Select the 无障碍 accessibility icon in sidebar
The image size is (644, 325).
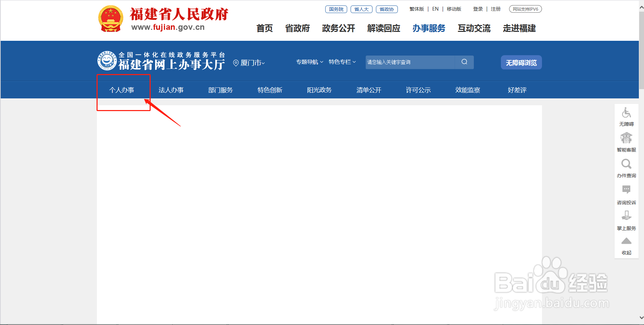point(626,113)
